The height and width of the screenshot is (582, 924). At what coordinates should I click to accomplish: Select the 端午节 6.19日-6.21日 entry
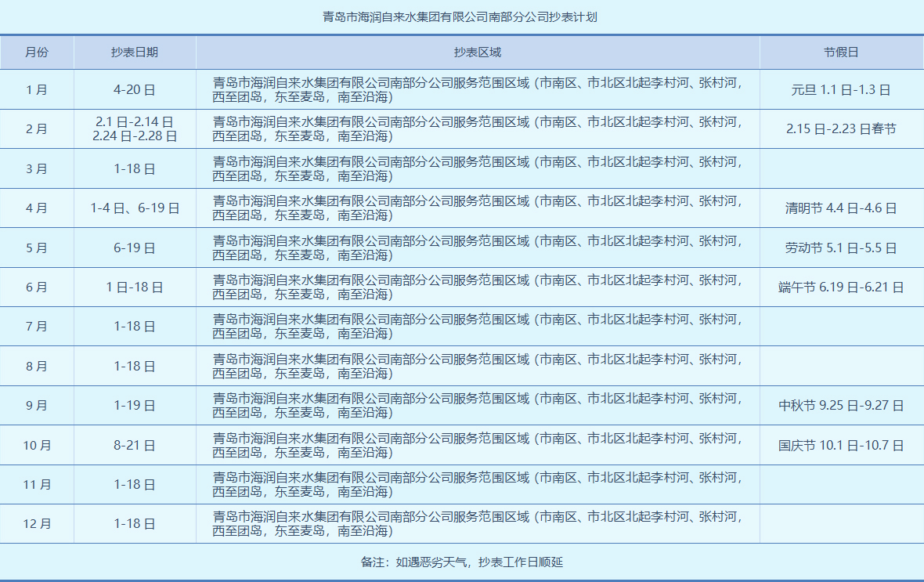click(x=840, y=287)
